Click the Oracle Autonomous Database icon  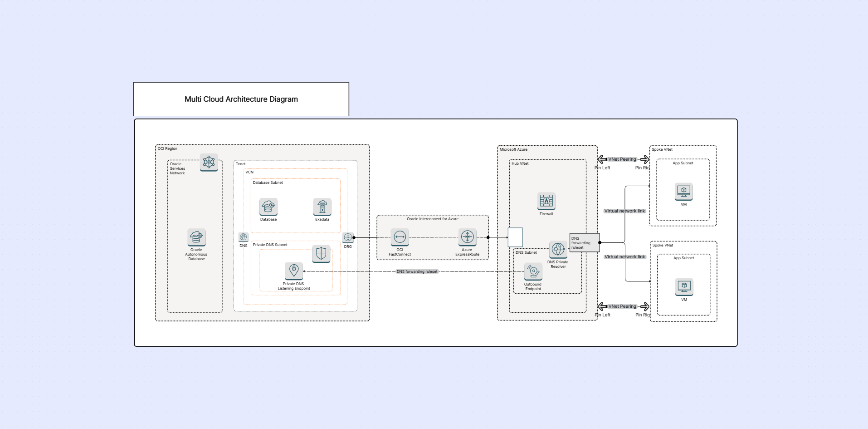tap(197, 237)
